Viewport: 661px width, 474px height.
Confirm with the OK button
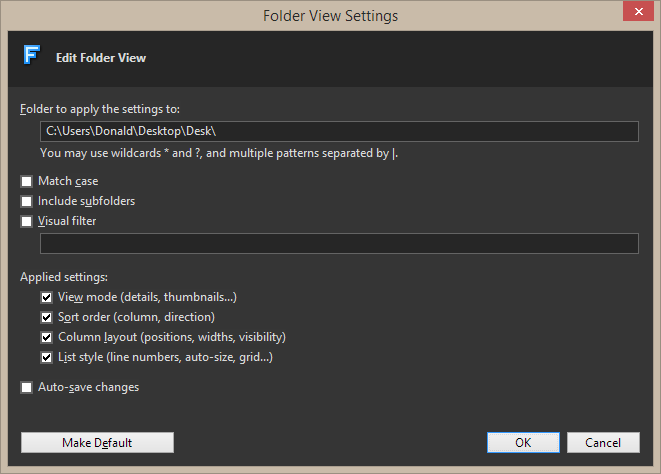(x=523, y=442)
